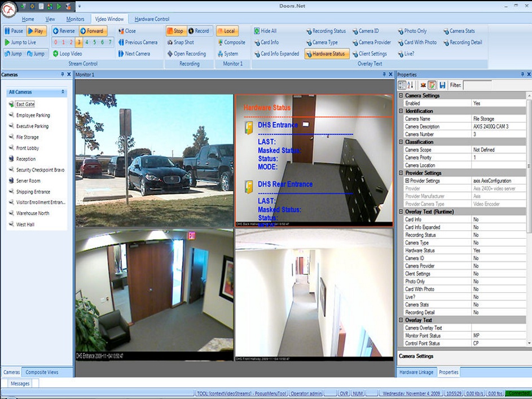
Task: Click the blue save icon in Properties toolbar
Action: 442,85
